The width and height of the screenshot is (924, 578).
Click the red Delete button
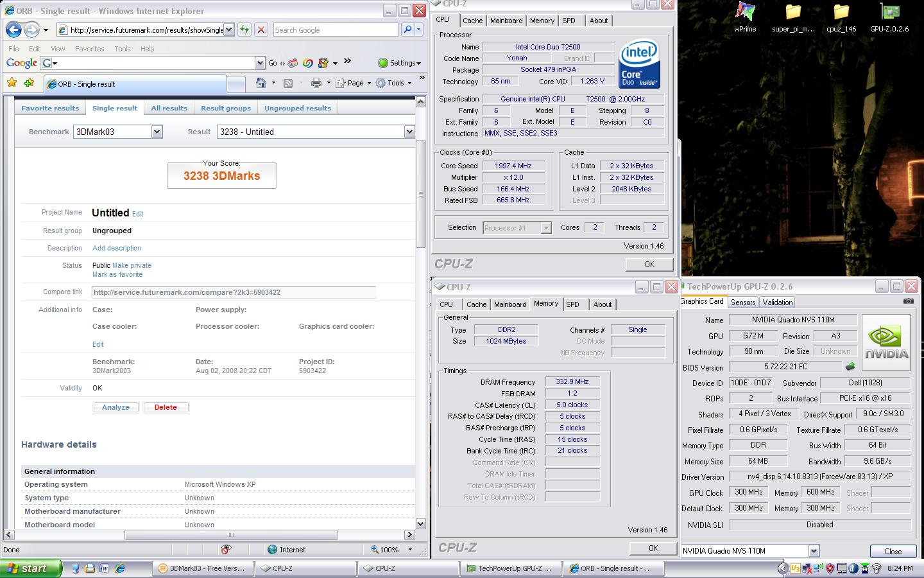pyautogui.click(x=166, y=407)
